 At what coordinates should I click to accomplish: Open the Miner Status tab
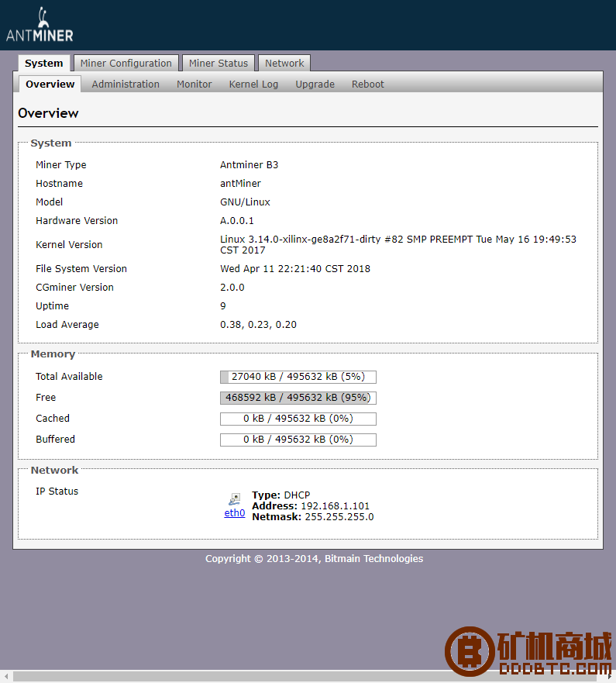tap(218, 63)
